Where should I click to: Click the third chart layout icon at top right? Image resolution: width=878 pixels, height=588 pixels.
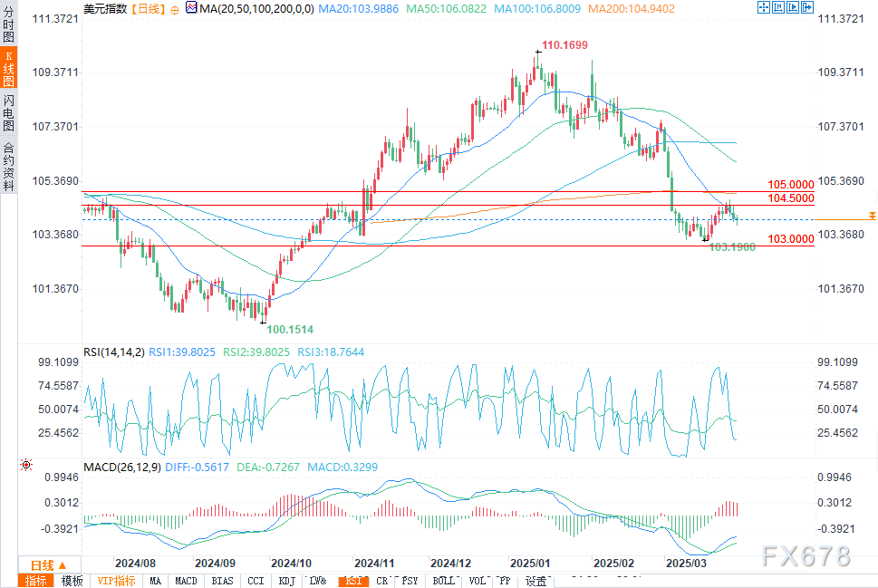(x=792, y=7)
